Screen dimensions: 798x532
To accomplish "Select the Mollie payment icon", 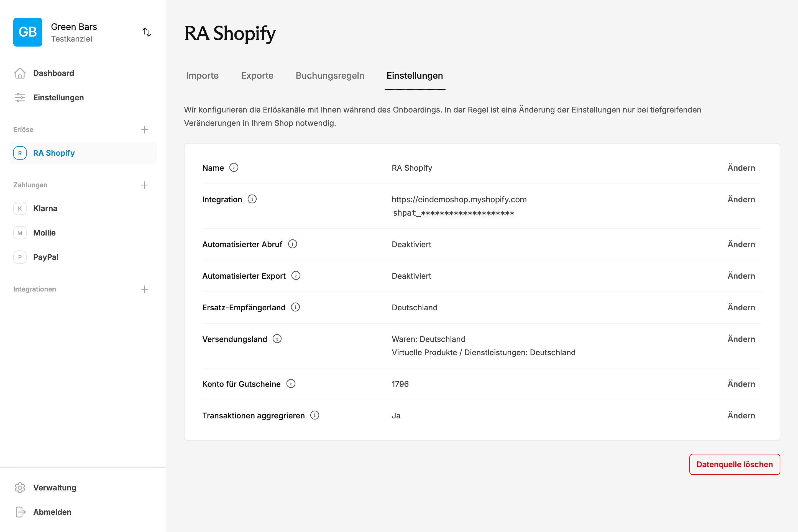I will pos(20,233).
